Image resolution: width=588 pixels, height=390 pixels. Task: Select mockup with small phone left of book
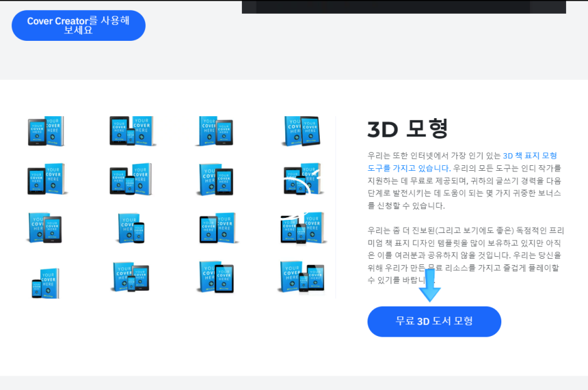(46, 283)
